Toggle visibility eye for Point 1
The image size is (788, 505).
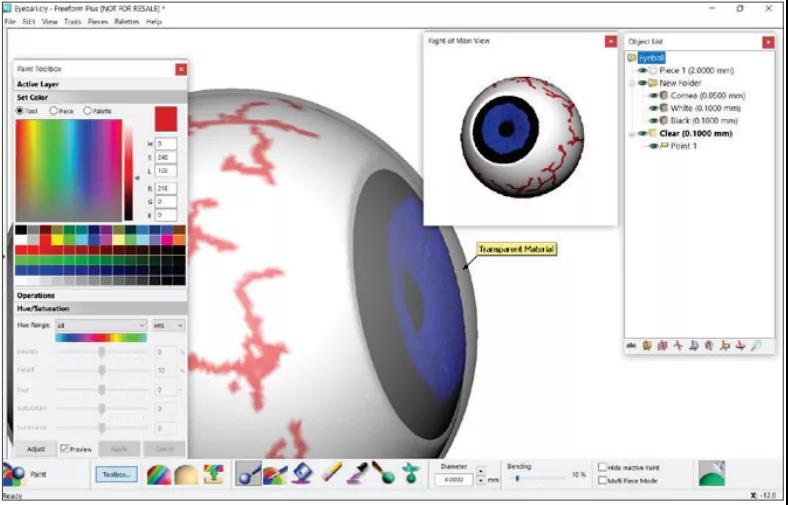point(654,146)
